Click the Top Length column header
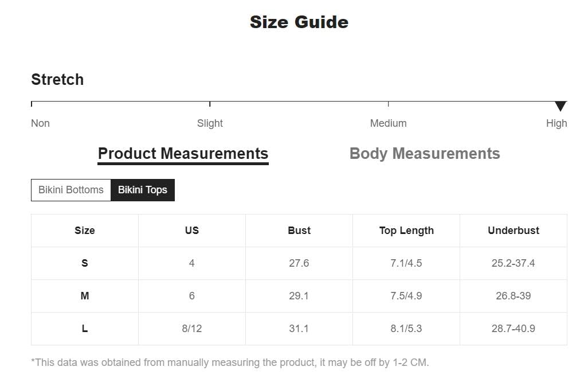The height and width of the screenshot is (390, 588). tap(406, 231)
